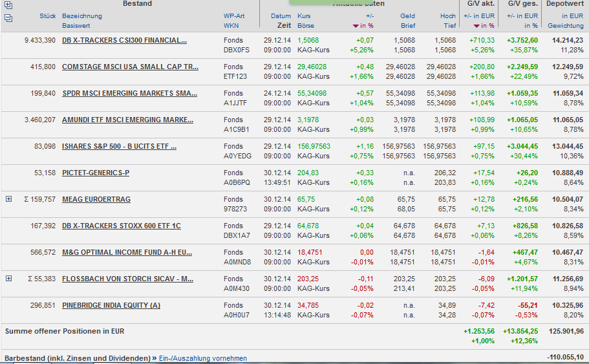Viewport: 589px width, 364px height.
Task: Click Ein-/Auszahlung vornehmen link
Action: (204, 358)
